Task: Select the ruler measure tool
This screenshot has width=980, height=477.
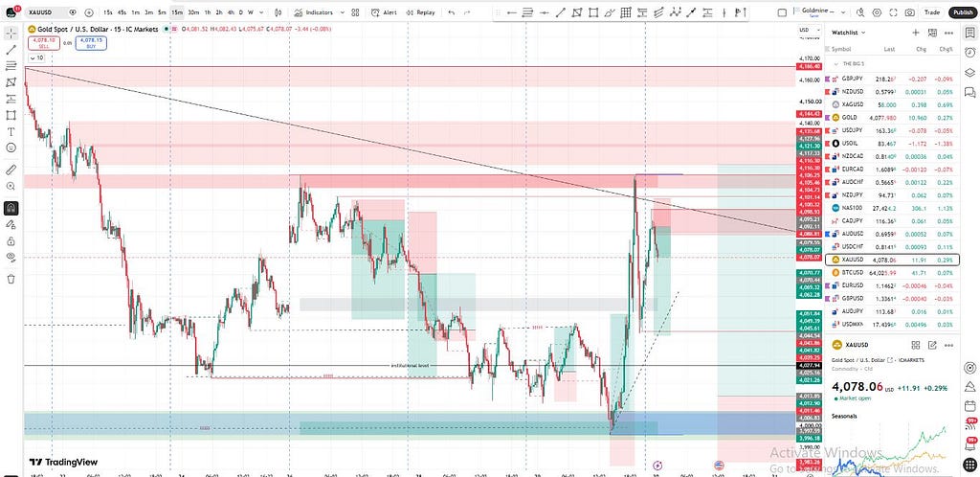Action: pos(11,170)
